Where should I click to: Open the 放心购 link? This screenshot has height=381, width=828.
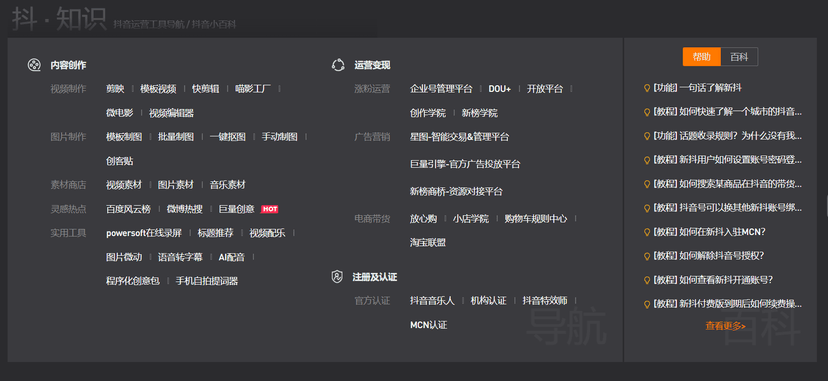(x=424, y=218)
